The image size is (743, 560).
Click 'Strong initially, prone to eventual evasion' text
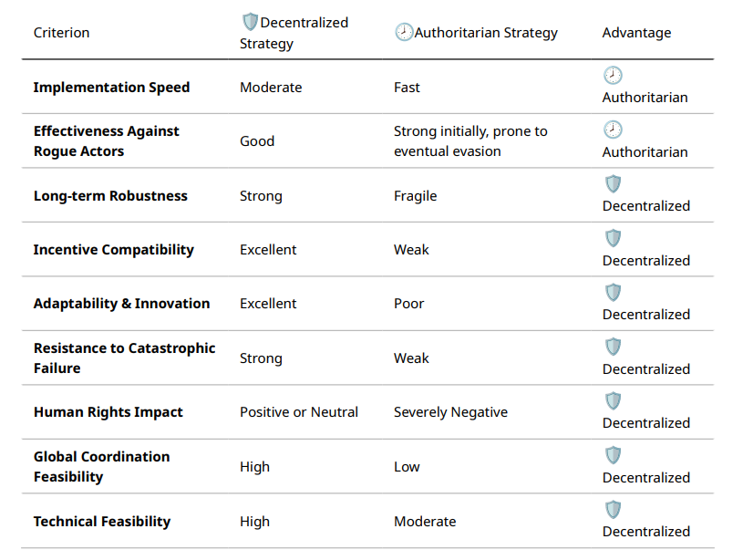(470, 141)
